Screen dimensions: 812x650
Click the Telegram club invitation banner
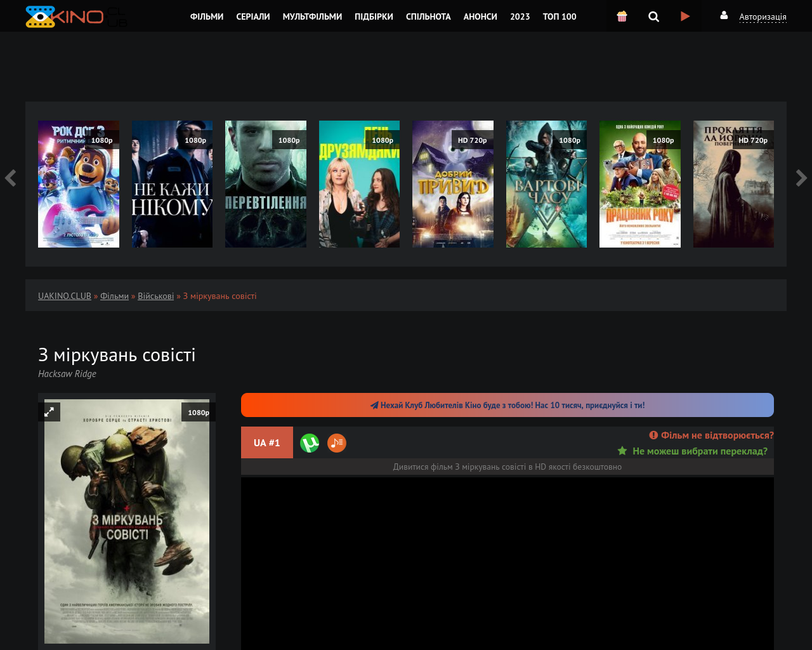[507, 405]
